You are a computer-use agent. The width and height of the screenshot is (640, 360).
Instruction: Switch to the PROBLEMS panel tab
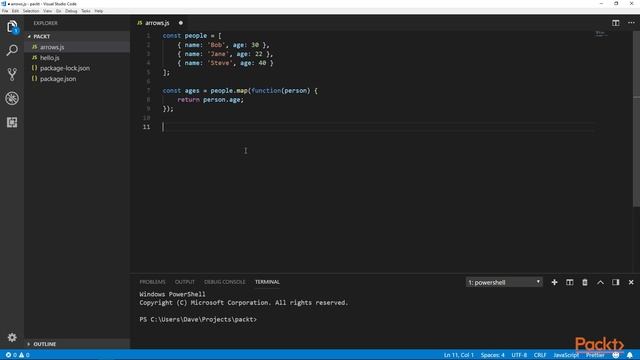point(152,282)
